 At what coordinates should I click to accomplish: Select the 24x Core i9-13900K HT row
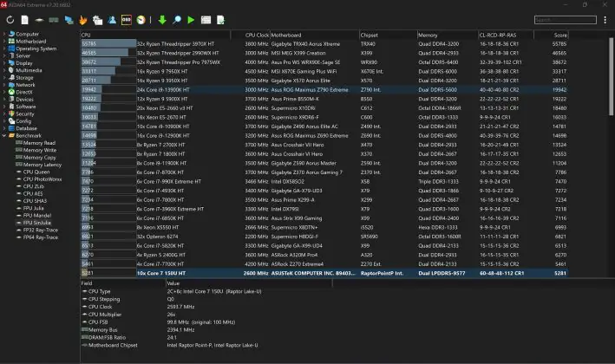click(x=324, y=90)
